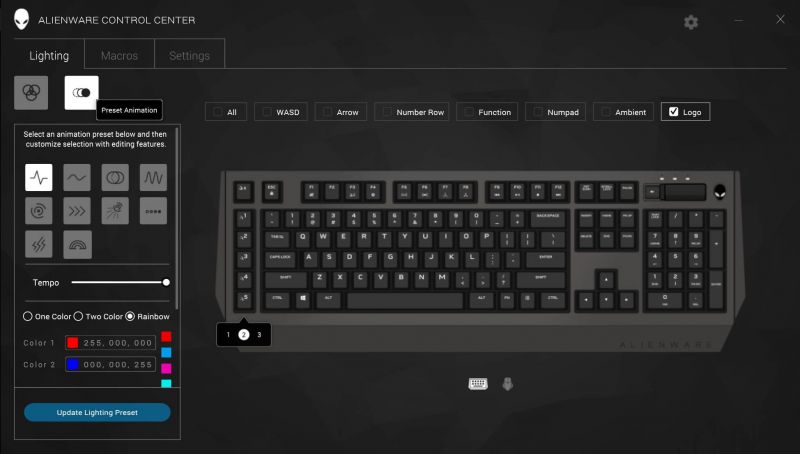Select the rainbow arc animation preset
Image resolution: width=800 pixels, height=454 pixels.
[78, 244]
